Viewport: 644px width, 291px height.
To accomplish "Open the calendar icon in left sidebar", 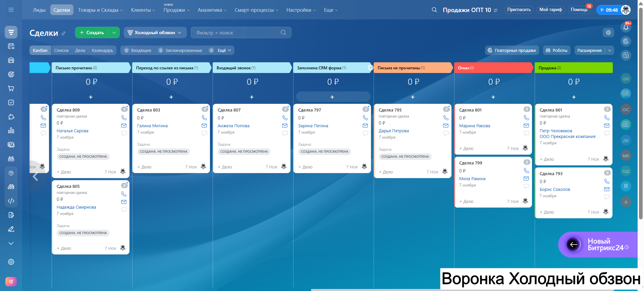I will 11,46.
